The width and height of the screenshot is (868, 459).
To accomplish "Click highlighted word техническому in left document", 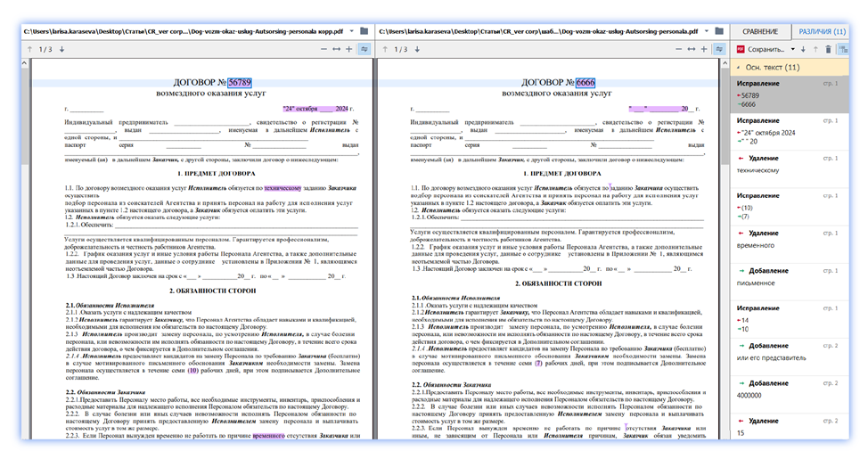I will pos(283,188).
